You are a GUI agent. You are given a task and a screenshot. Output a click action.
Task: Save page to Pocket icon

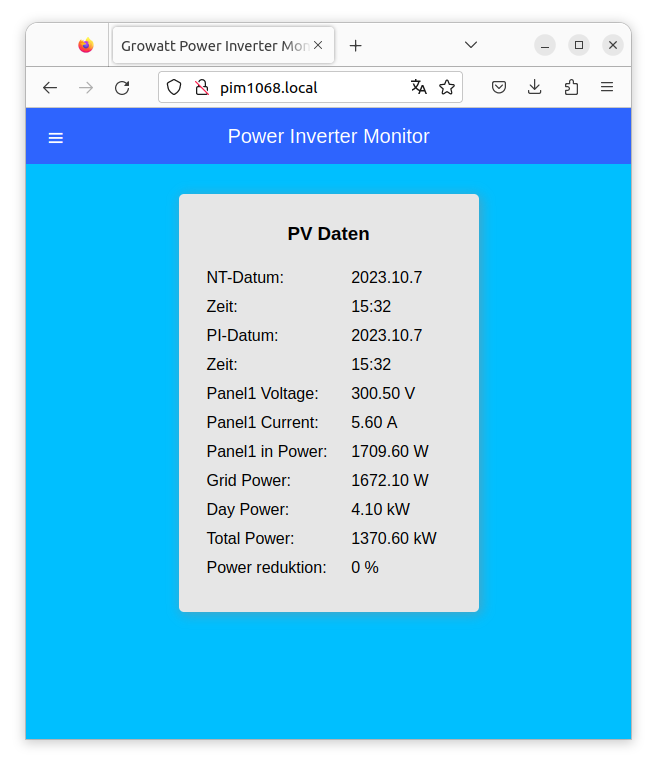(499, 87)
